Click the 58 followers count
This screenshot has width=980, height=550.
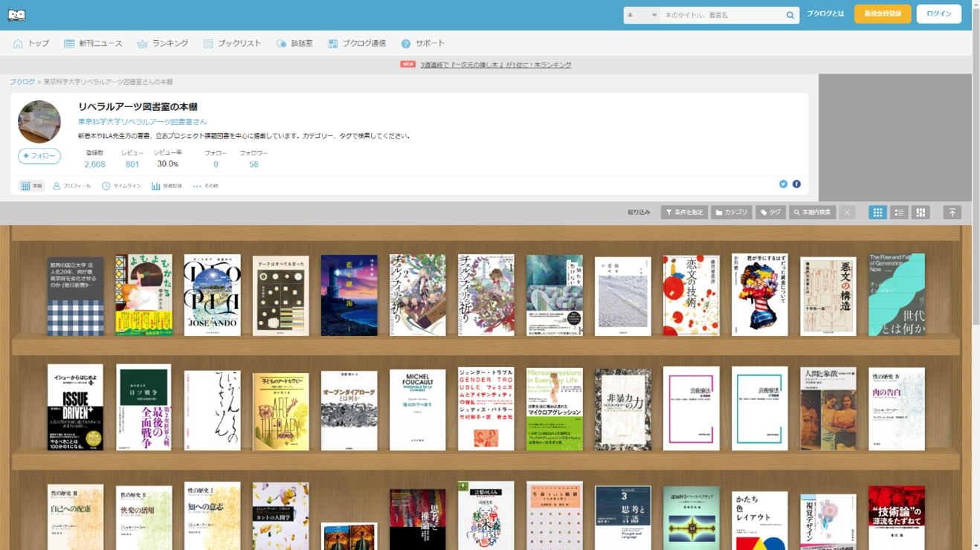254,164
